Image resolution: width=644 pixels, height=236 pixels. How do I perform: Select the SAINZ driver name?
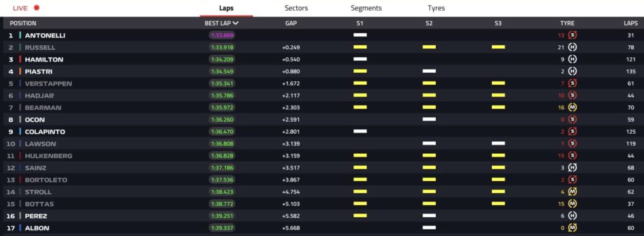(35, 168)
